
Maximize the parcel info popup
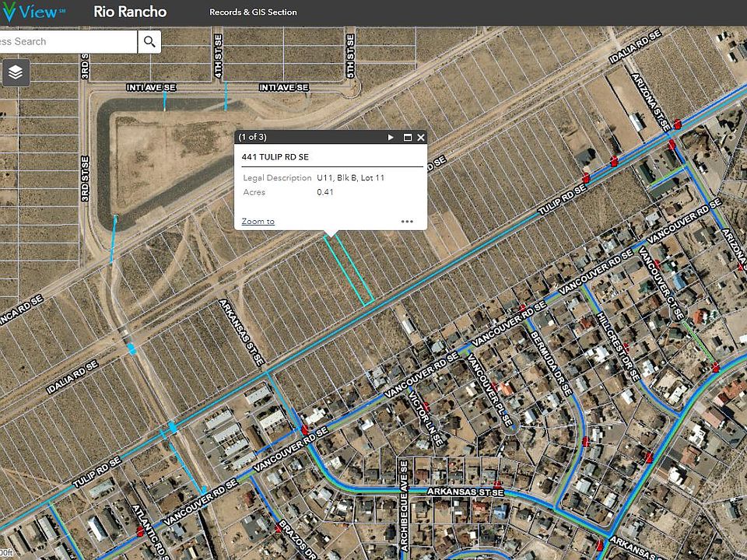pyautogui.click(x=407, y=137)
